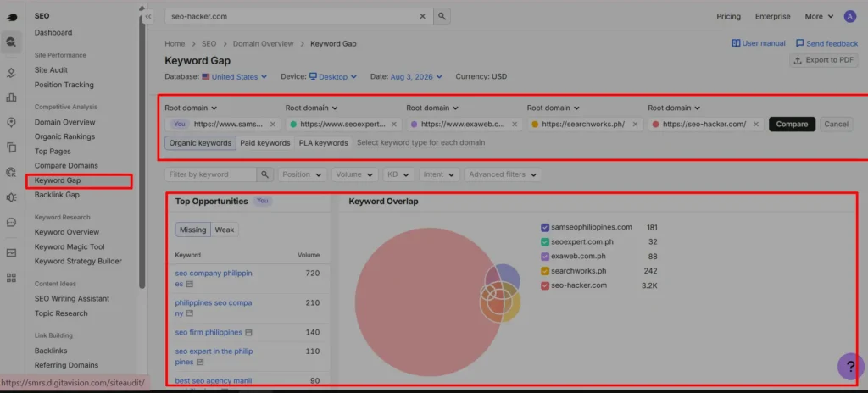Open the apps grid rail icon
This screenshot has height=393, width=868.
click(11, 278)
